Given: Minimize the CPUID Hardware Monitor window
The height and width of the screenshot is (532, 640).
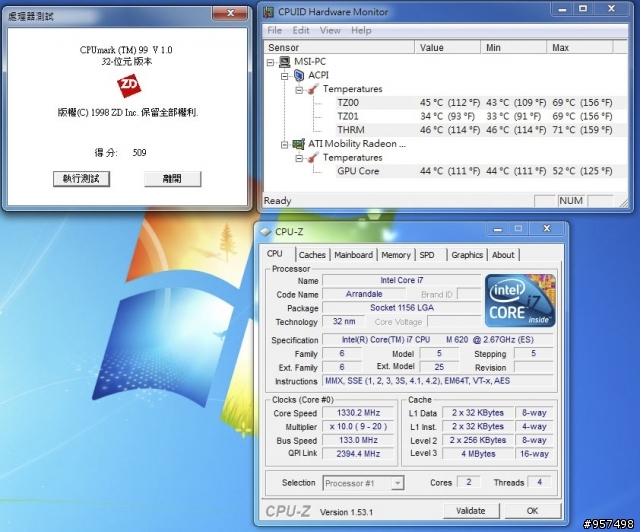Looking at the screenshot, I should (x=562, y=9).
